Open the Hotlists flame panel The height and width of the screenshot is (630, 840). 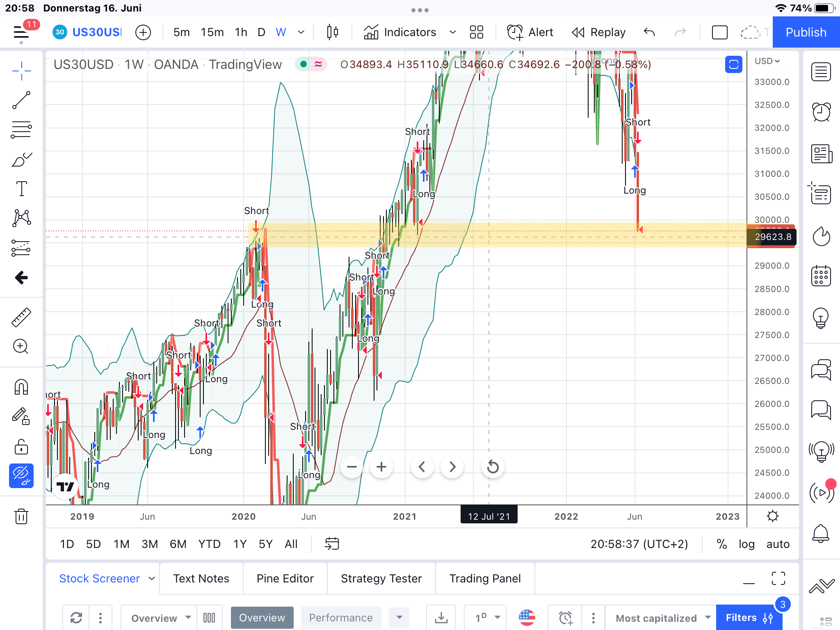click(x=821, y=236)
